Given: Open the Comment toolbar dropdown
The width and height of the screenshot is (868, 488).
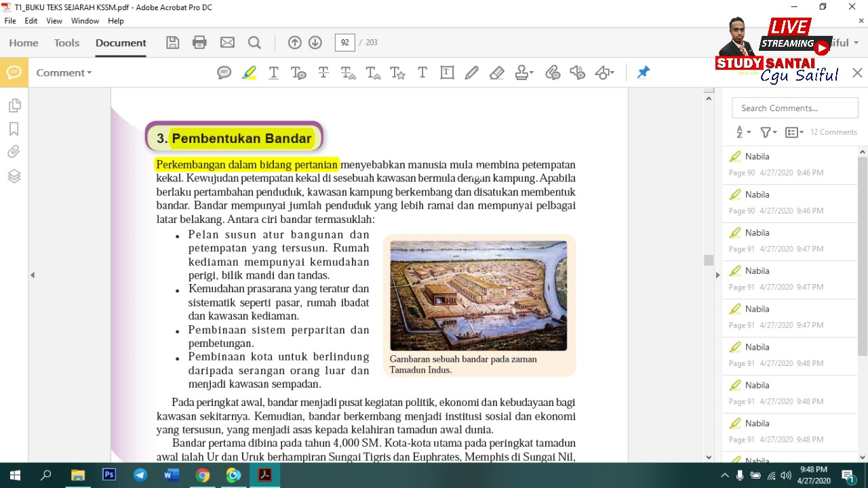Looking at the screenshot, I should (x=64, y=73).
